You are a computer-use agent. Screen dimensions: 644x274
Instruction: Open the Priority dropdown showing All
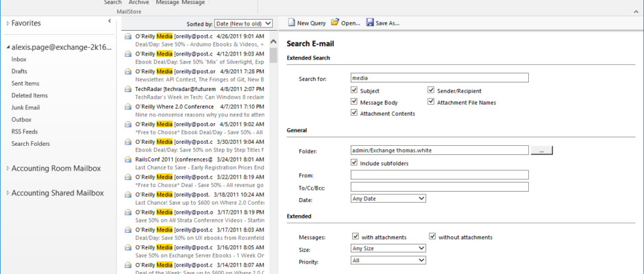coord(388,260)
